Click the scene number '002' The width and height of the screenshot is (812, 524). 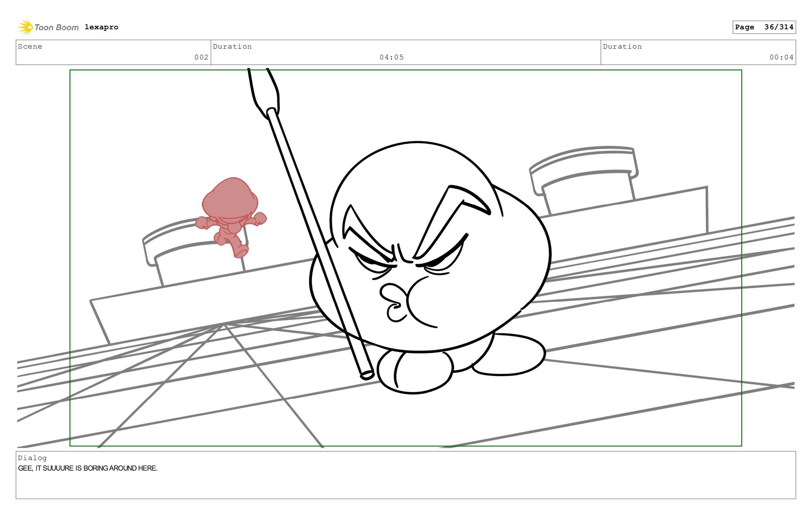click(201, 57)
